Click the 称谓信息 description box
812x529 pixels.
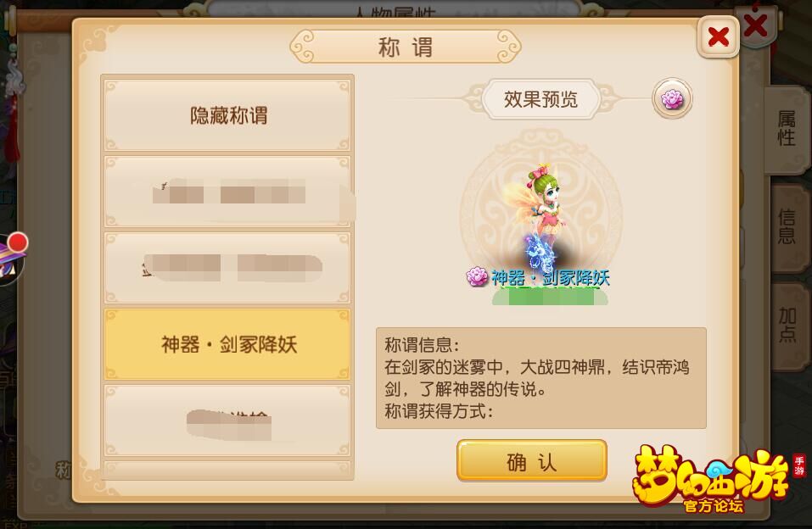click(541, 378)
